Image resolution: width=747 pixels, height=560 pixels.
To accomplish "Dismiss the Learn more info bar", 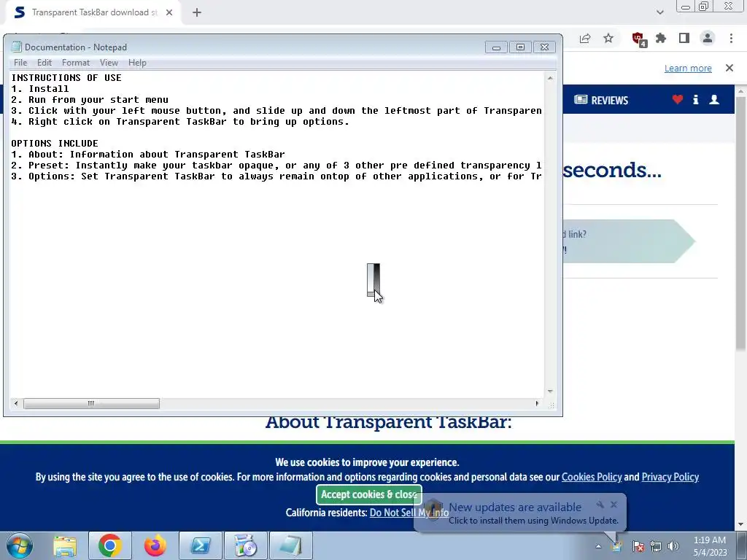I will pyautogui.click(x=729, y=68).
